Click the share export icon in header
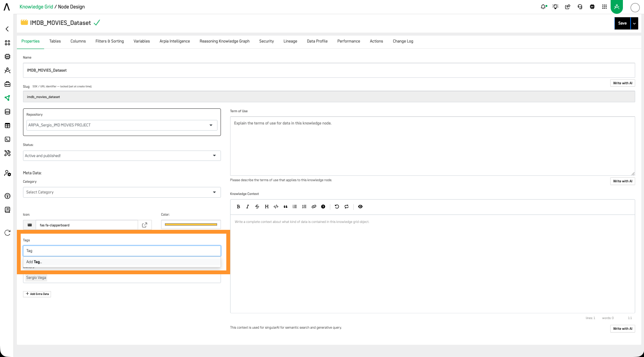The height and width of the screenshot is (357, 644). point(568,7)
